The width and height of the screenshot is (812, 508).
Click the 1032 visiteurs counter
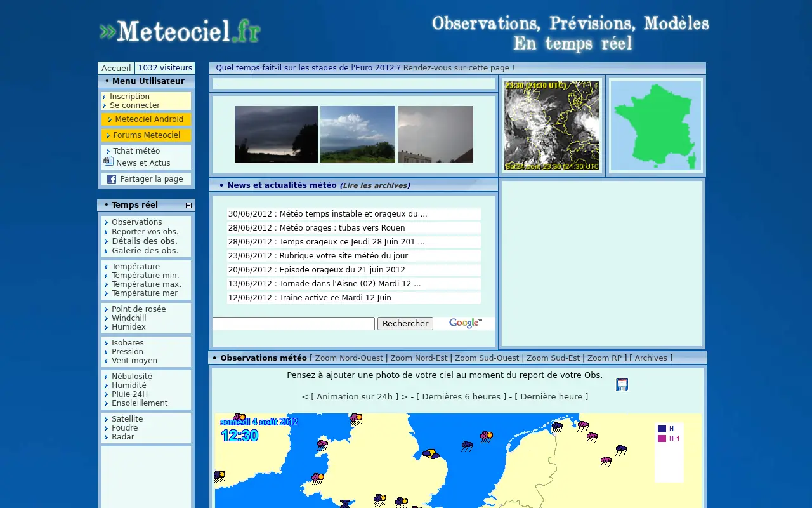(165, 68)
